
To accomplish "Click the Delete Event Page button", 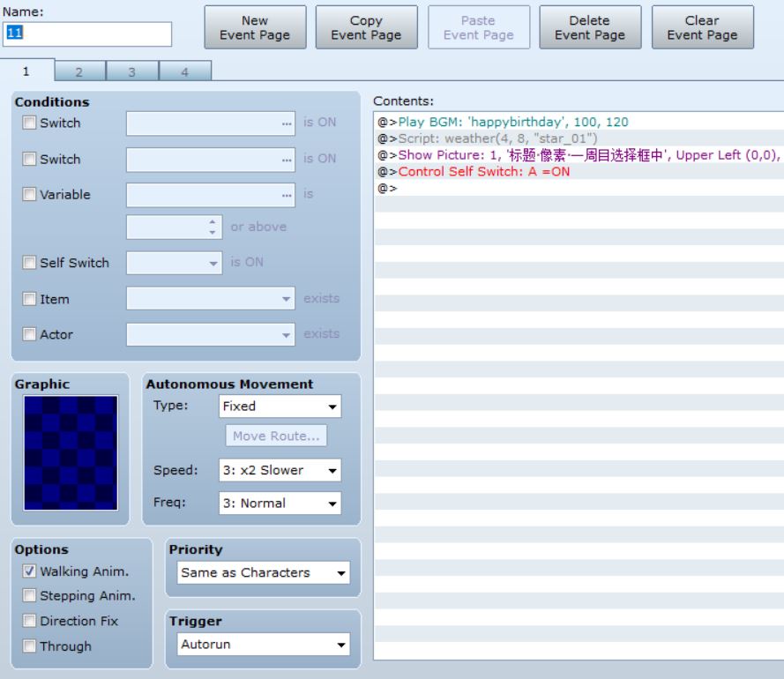I will (x=590, y=27).
